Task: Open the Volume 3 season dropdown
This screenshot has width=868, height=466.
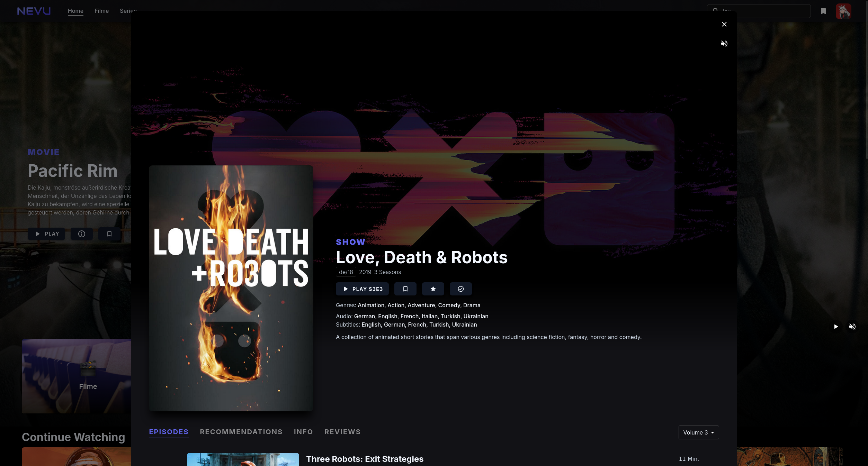Action: tap(698, 432)
